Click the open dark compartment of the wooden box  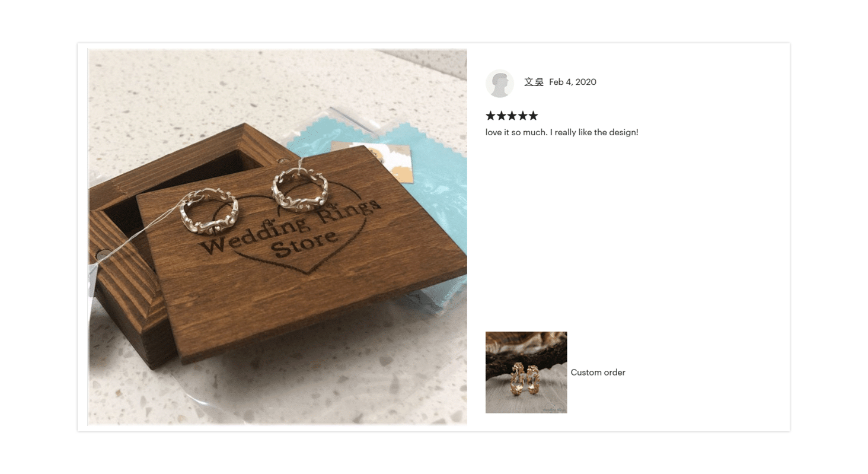[178, 178]
